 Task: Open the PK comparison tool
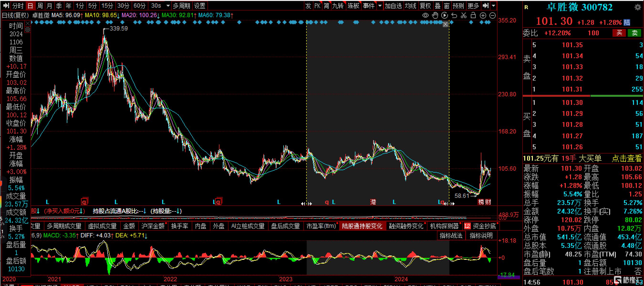pos(317,5)
